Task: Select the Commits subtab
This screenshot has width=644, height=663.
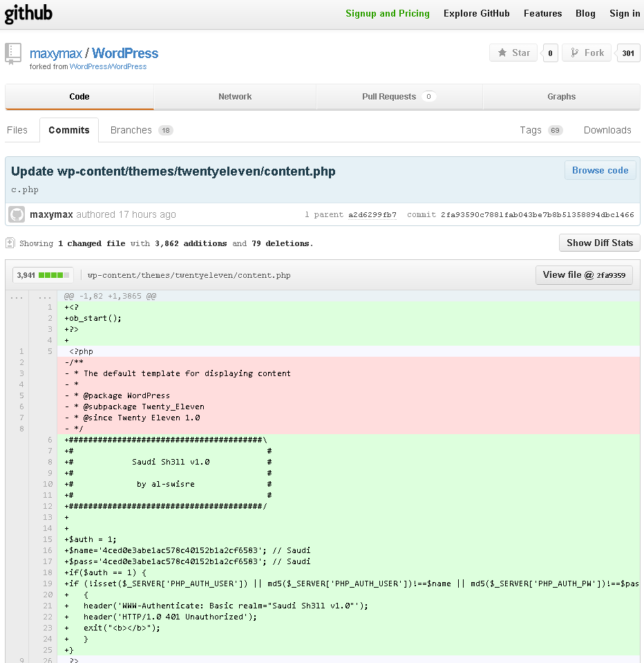Action: (69, 130)
